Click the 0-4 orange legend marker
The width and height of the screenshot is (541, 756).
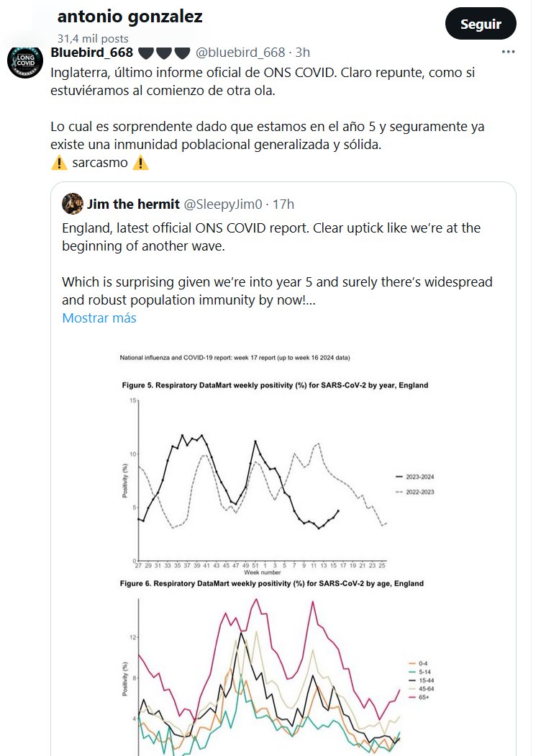pos(412,662)
